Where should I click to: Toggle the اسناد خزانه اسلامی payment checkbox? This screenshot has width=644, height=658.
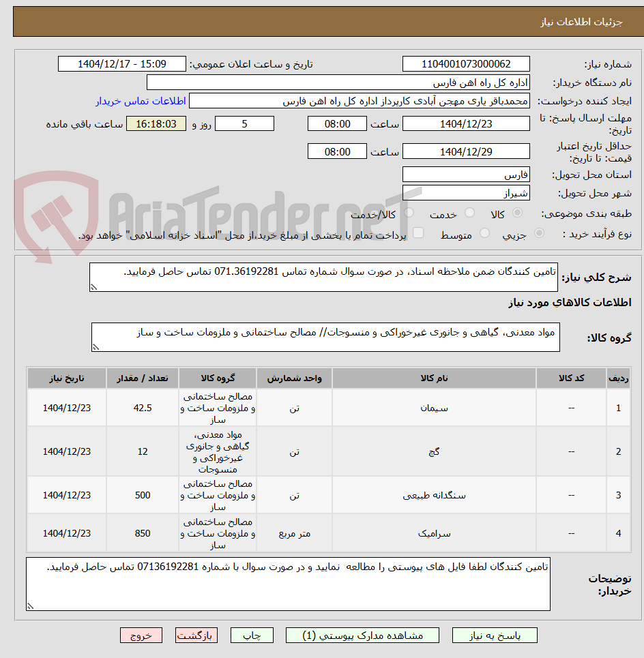pyautogui.click(x=418, y=233)
